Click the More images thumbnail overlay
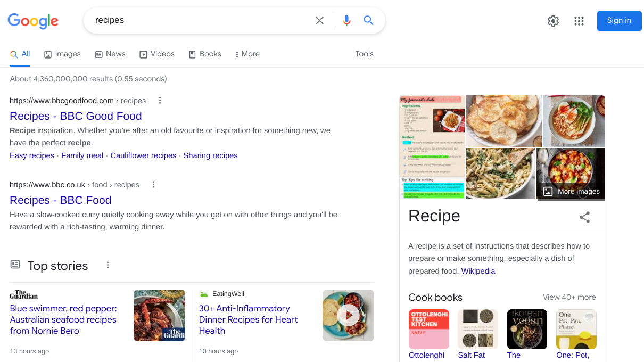The width and height of the screenshot is (644, 362). [572, 191]
